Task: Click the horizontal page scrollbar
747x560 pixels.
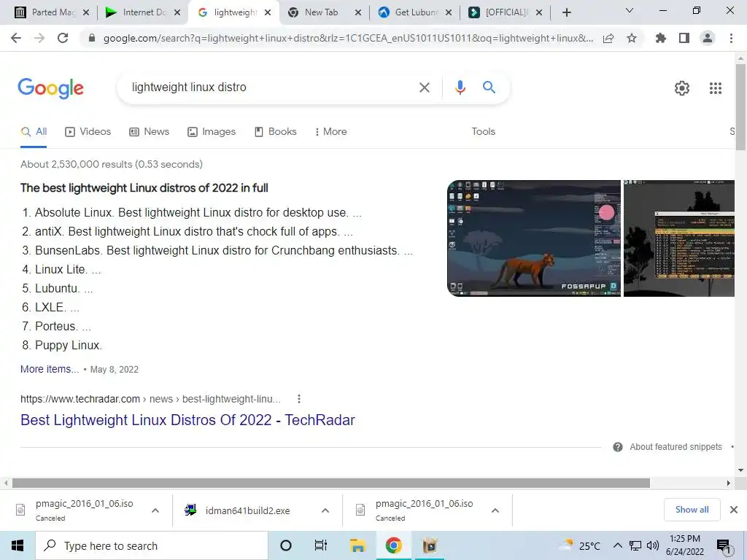Action: [x=331, y=483]
